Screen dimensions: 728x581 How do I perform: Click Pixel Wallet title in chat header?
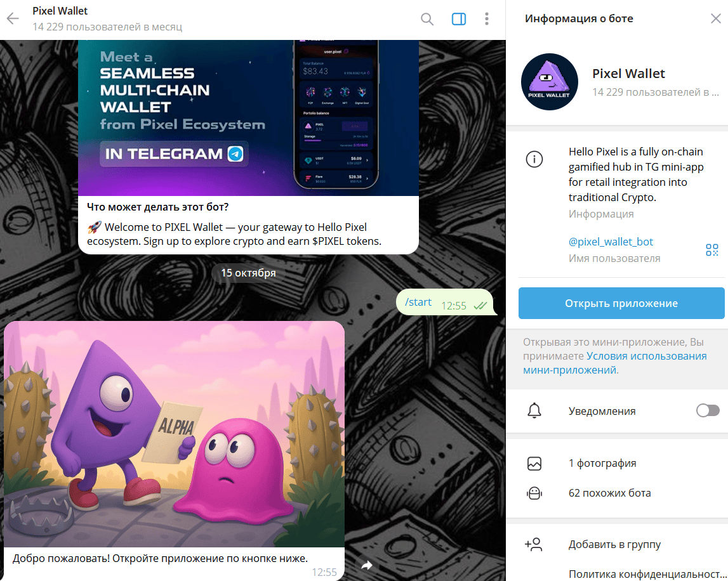point(60,11)
